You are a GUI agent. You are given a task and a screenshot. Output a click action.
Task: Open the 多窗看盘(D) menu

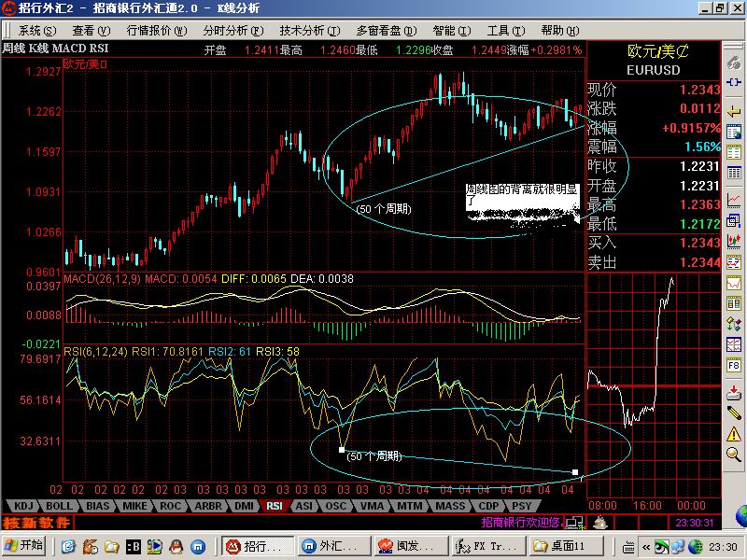click(x=387, y=31)
